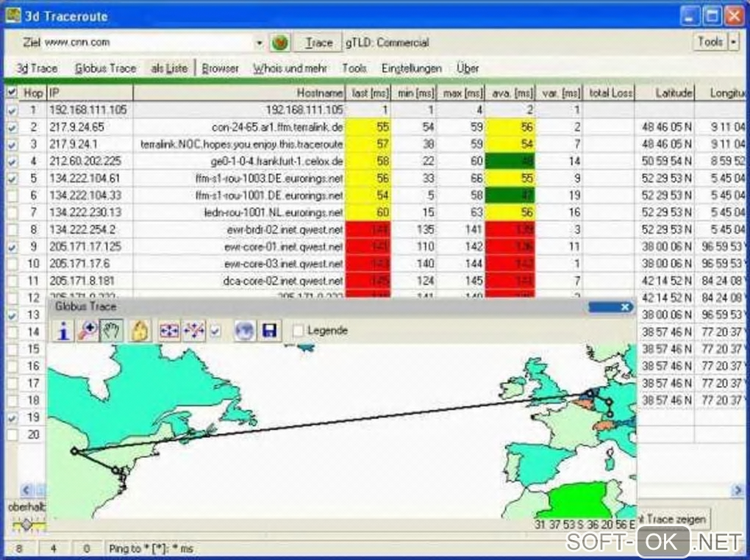Open the Tools tab in the tab row

click(354, 68)
